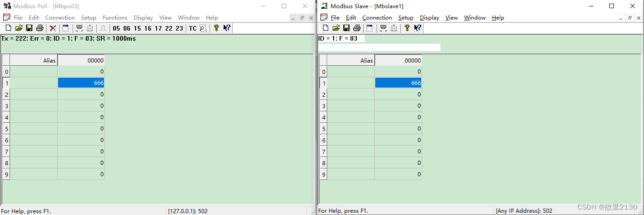Click function 22 button in Modbus Poll toolbar
Screen dimensions: 644x215
pos(169,28)
